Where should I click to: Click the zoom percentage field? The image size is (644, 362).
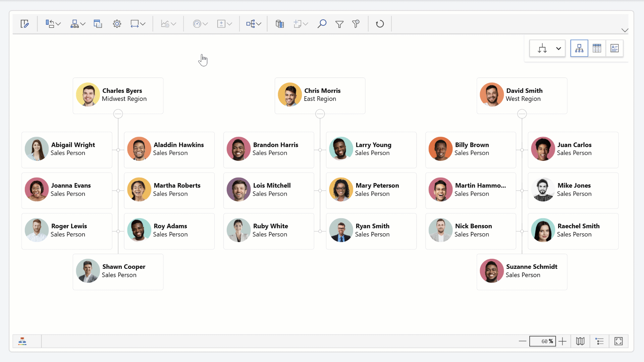[542, 341]
